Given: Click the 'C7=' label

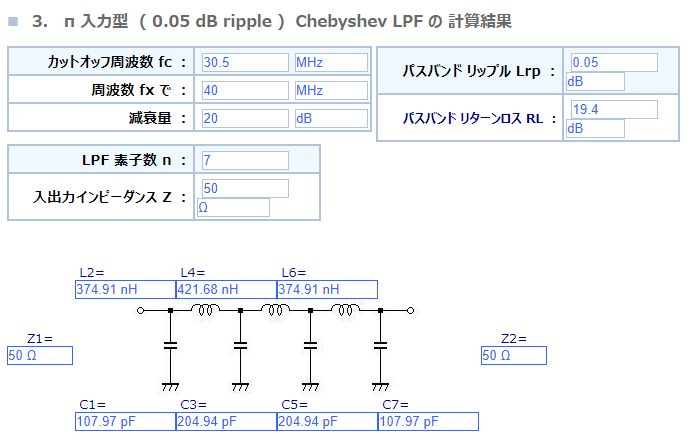Looking at the screenshot, I should 395,405.
